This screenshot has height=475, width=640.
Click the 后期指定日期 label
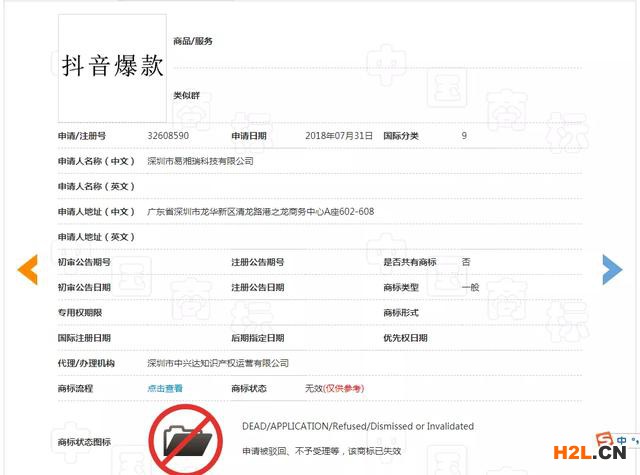click(258, 338)
